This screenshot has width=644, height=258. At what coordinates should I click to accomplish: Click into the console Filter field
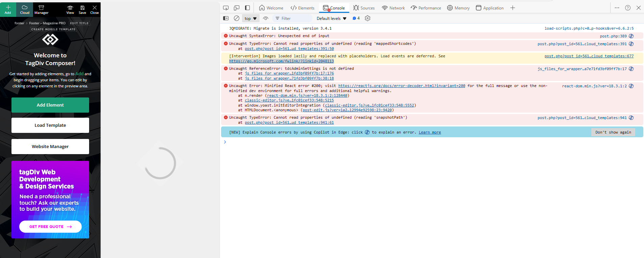tap(293, 19)
